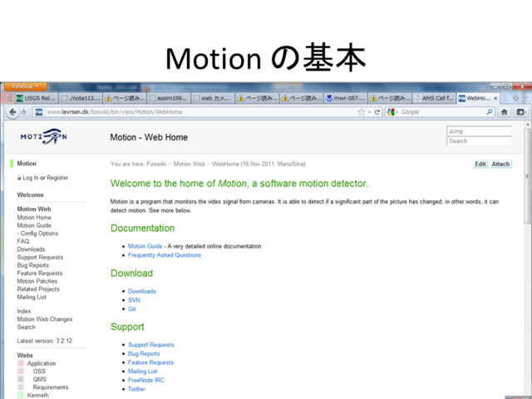Image resolution: width=532 pixels, height=399 pixels.
Task: Click the bookmark star in address bar
Action: click(361, 112)
